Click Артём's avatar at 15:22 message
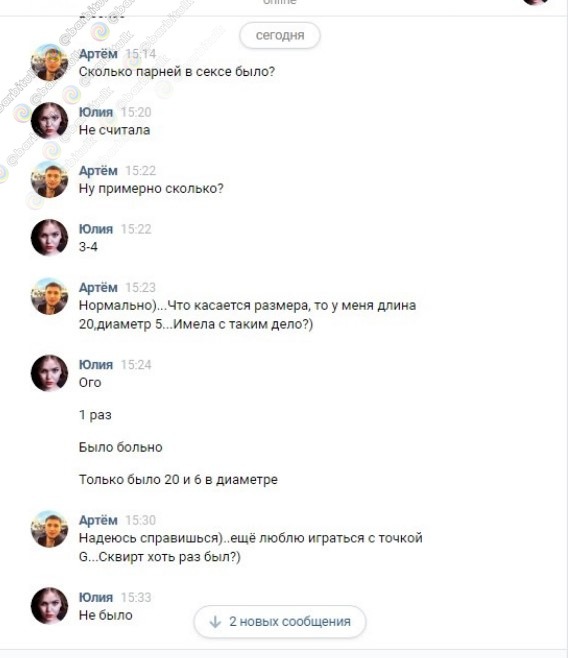This screenshot has height=658, width=568. pyautogui.click(x=50, y=179)
